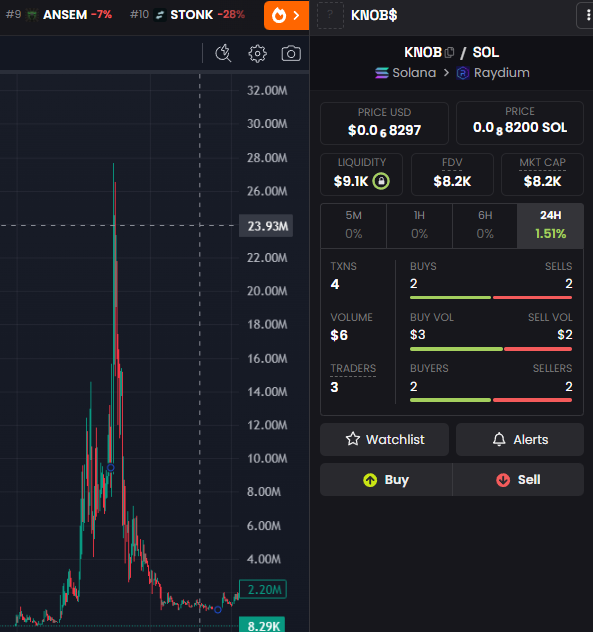The height and width of the screenshot is (632, 593).
Task: Copy the KNOB token address icon
Action: coord(449,52)
